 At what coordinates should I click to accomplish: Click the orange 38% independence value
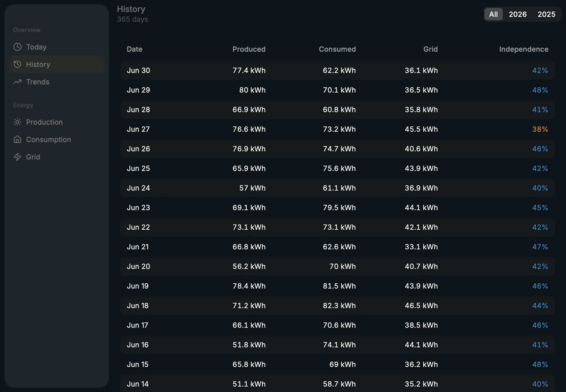(x=540, y=129)
